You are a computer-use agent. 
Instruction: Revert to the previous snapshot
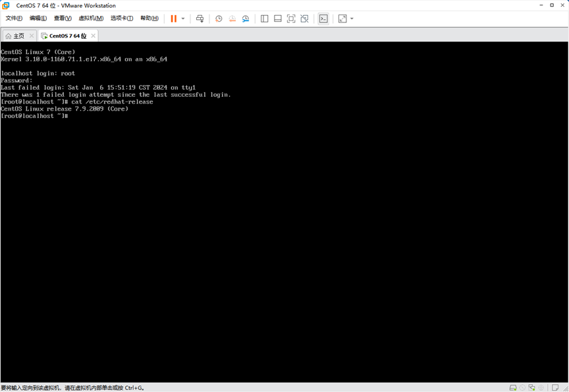tap(232, 18)
